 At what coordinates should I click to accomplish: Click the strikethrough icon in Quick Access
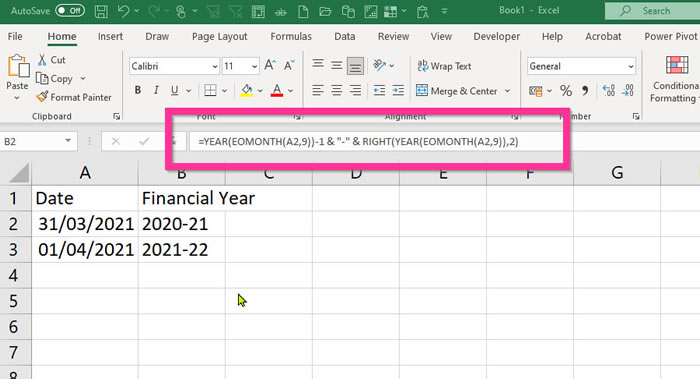(280, 12)
